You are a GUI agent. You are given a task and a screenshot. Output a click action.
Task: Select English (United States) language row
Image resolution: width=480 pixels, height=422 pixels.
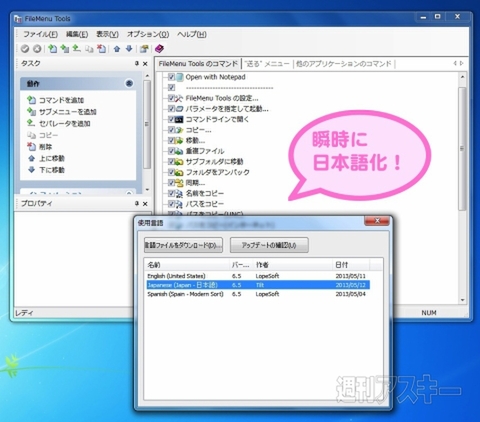coord(258,276)
